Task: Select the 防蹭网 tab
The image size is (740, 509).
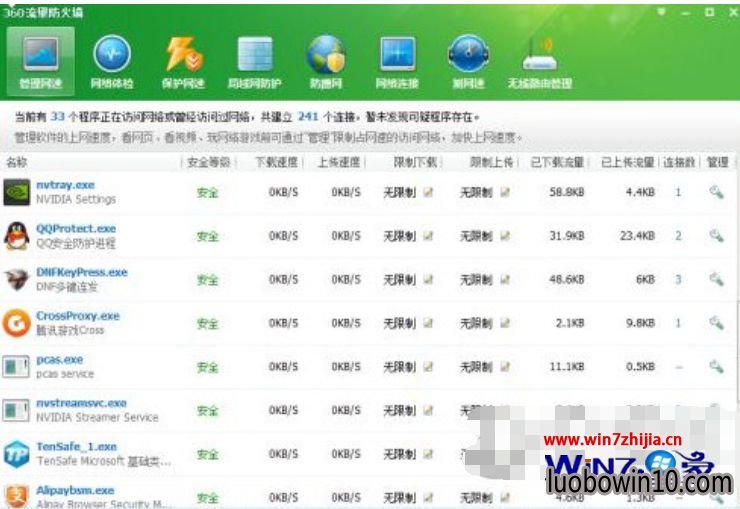Action: pyautogui.click(x=326, y=62)
